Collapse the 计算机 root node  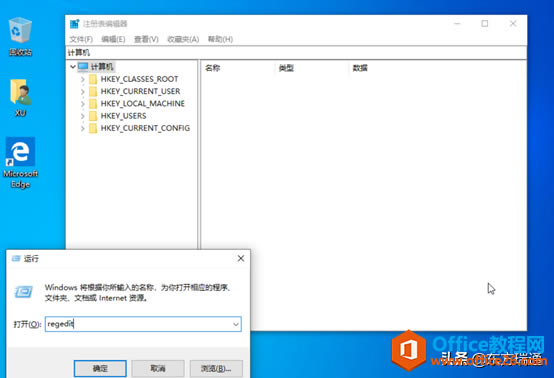tap(73, 66)
